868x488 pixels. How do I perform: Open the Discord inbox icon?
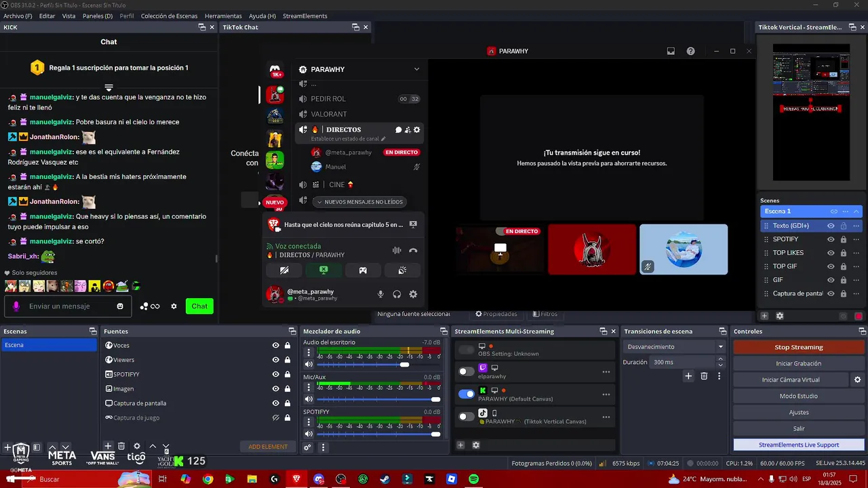[x=671, y=51]
